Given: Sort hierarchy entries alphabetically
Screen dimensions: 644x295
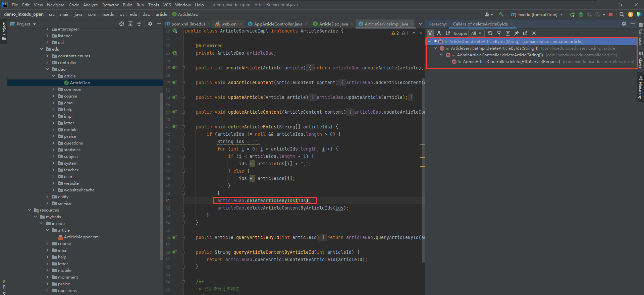Looking at the screenshot, I should (x=447, y=33).
